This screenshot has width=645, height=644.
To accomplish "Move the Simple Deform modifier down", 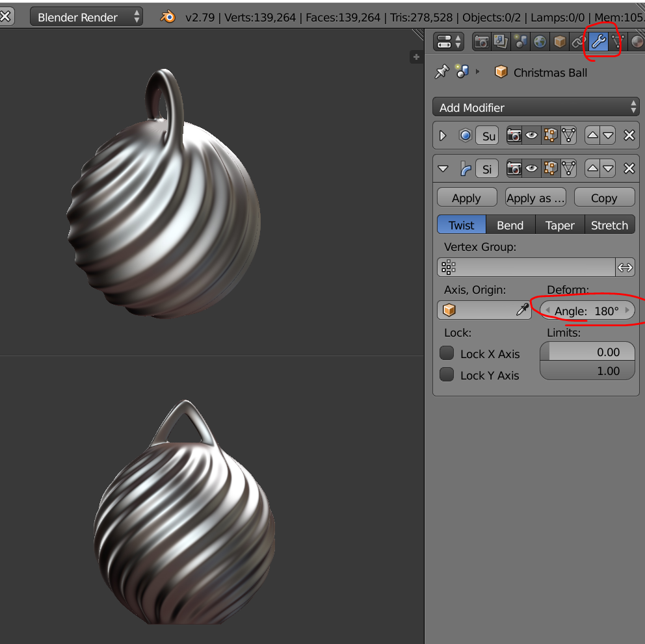I will (x=608, y=168).
